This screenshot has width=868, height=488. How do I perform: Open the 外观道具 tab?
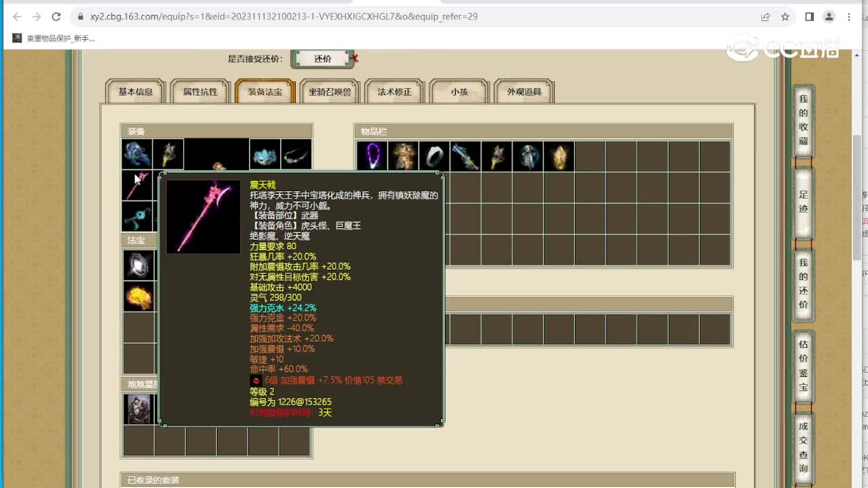click(524, 91)
